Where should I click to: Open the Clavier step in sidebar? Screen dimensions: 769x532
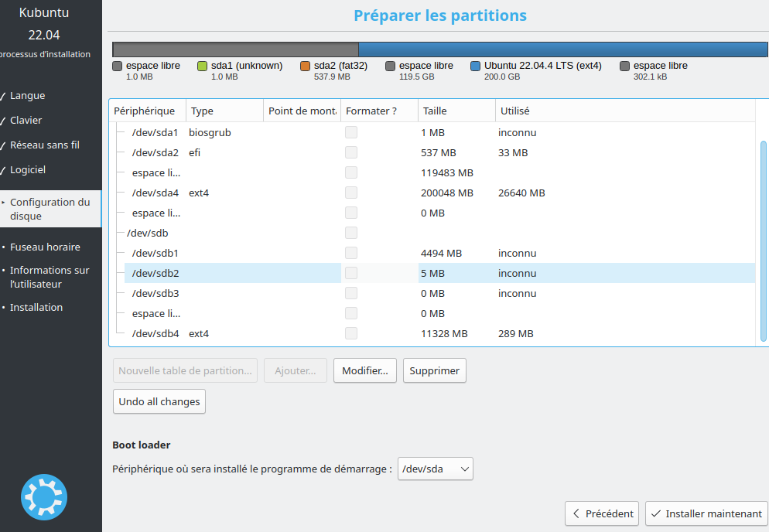click(x=26, y=120)
